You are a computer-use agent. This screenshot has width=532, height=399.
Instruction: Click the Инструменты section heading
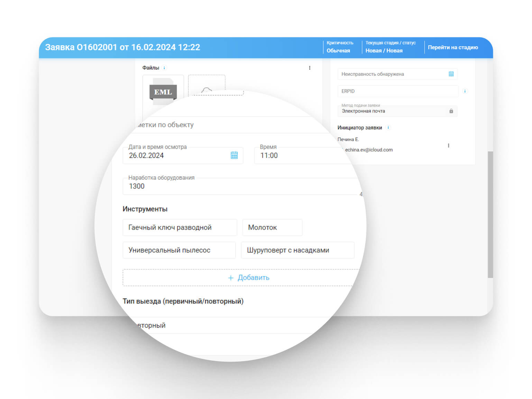pos(145,209)
